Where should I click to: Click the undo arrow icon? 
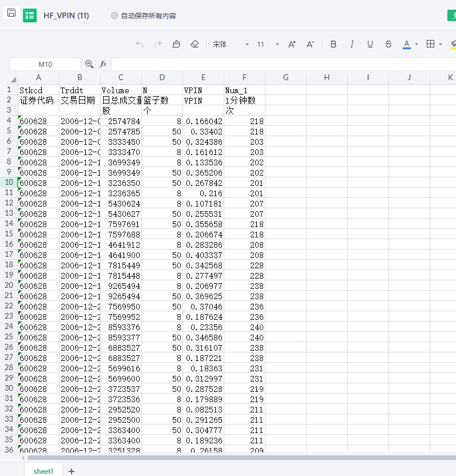click(140, 44)
